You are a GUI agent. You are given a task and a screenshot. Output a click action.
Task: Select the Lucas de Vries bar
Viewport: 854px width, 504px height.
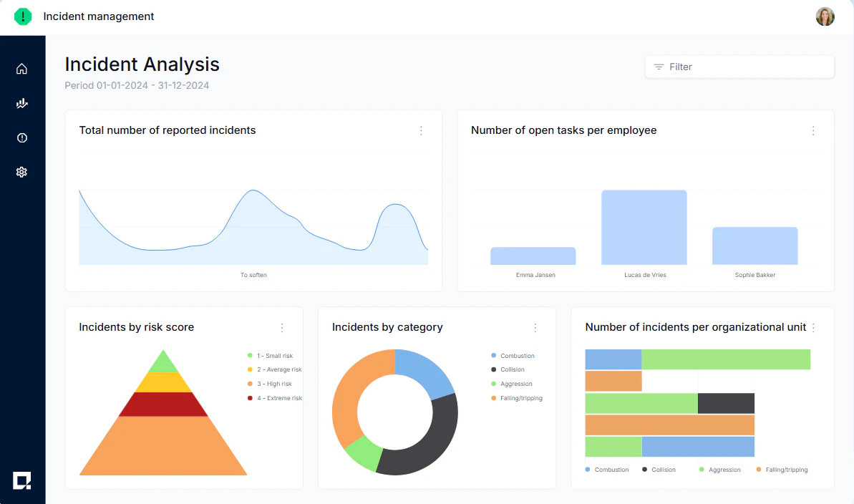click(x=644, y=226)
